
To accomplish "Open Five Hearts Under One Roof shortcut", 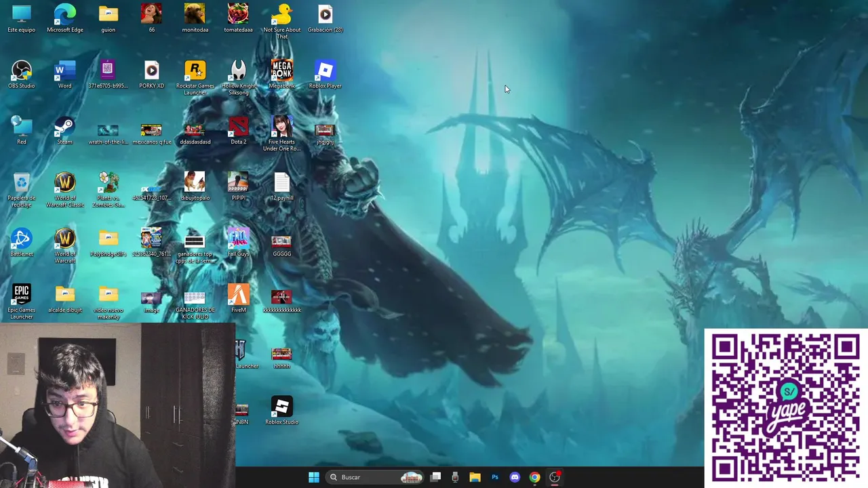I will point(281,134).
